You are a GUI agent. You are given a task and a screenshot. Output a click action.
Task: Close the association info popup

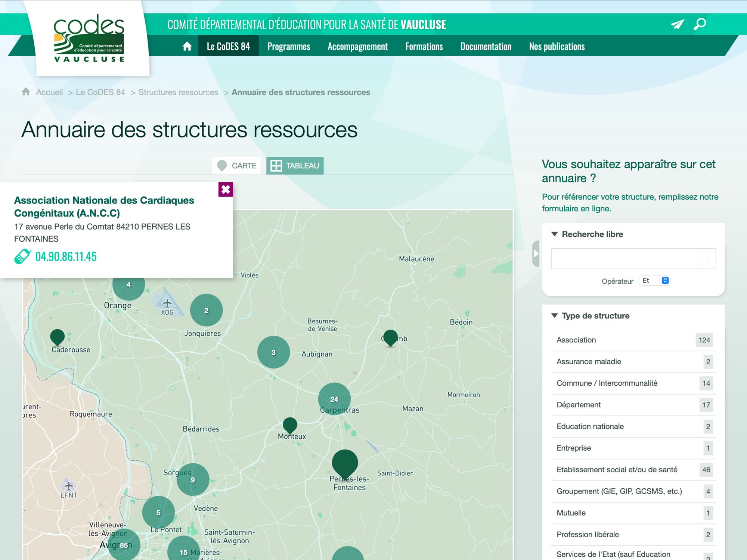[226, 190]
